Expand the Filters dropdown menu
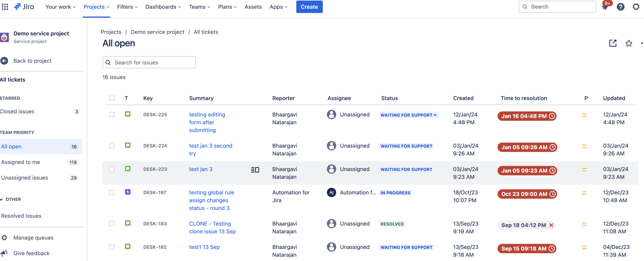 pyautogui.click(x=127, y=7)
